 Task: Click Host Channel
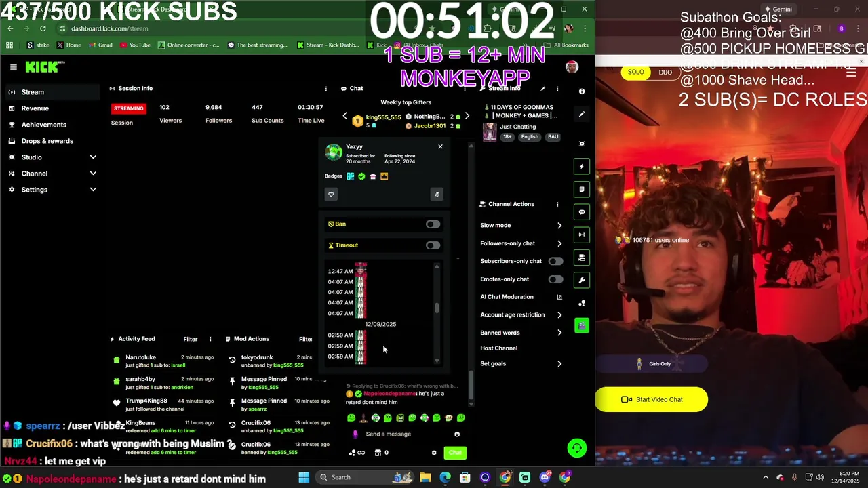coord(498,348)
